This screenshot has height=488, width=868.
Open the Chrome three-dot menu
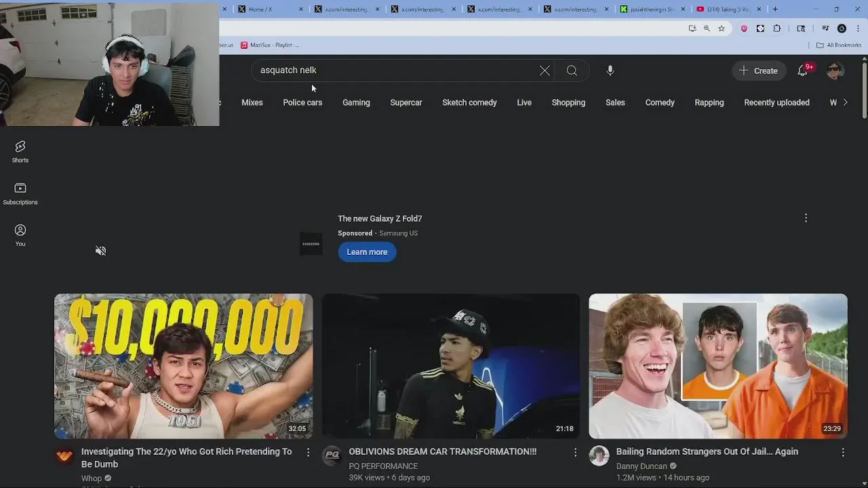859,28
